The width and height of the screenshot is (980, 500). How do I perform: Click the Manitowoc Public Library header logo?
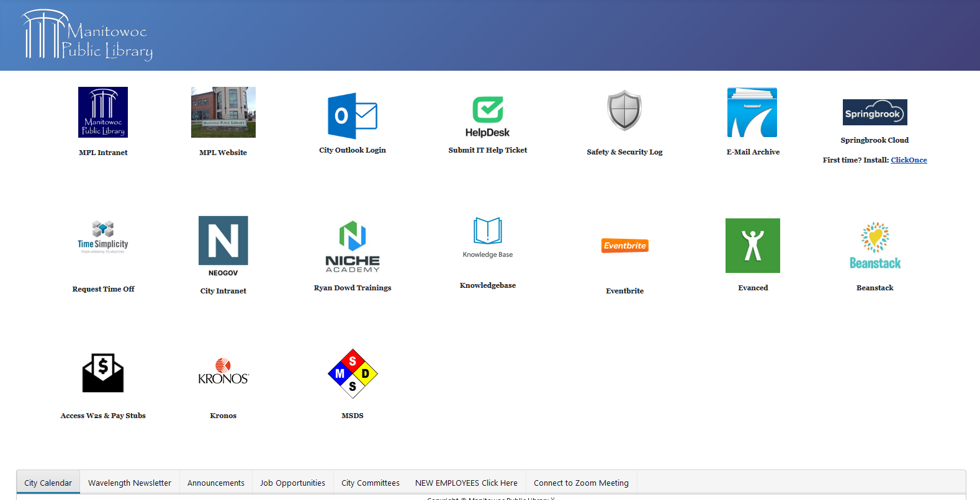tap(88, 35)
